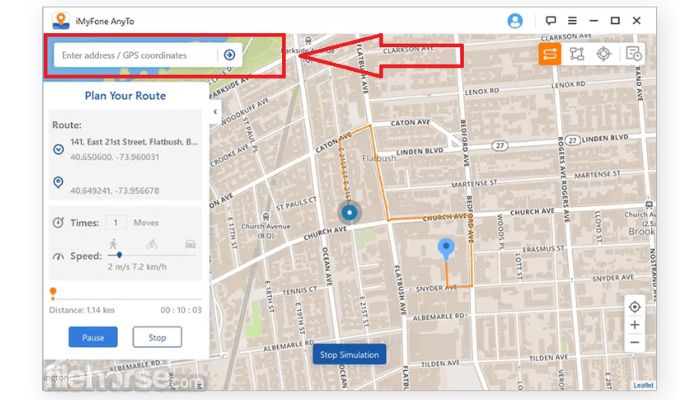
Task: Click the Times moves input box
Action: pos(116,222)
